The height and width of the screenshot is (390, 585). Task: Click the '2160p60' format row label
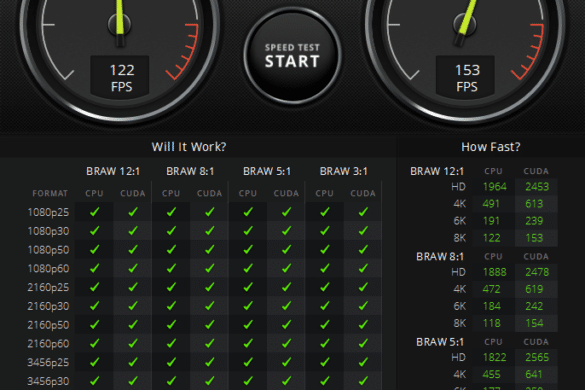click(x=48, y=344)
